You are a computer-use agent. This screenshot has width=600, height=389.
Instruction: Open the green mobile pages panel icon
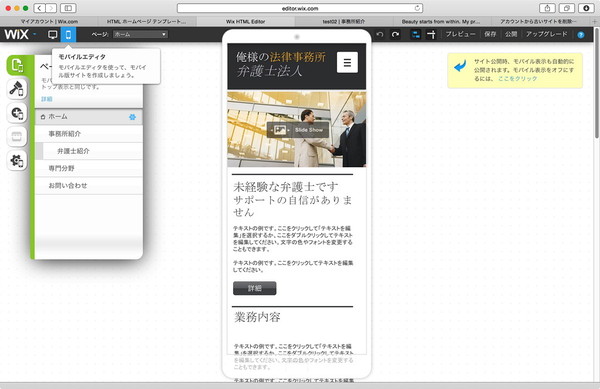coord(17,65)
